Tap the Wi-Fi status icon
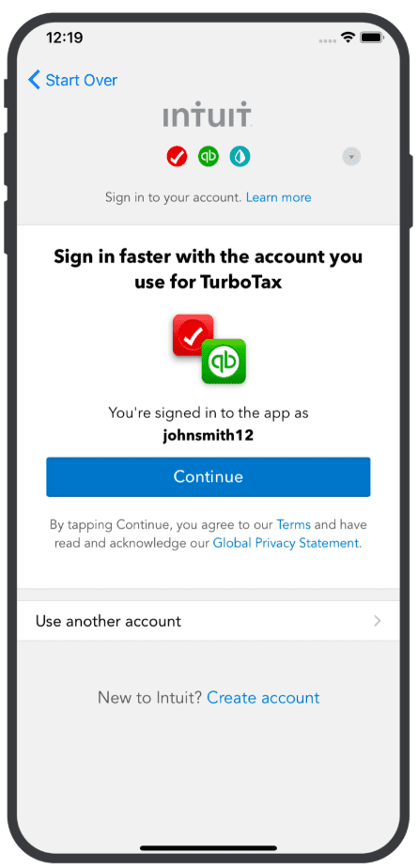This screenshot has width=418, height=868. tap(348, 37)
